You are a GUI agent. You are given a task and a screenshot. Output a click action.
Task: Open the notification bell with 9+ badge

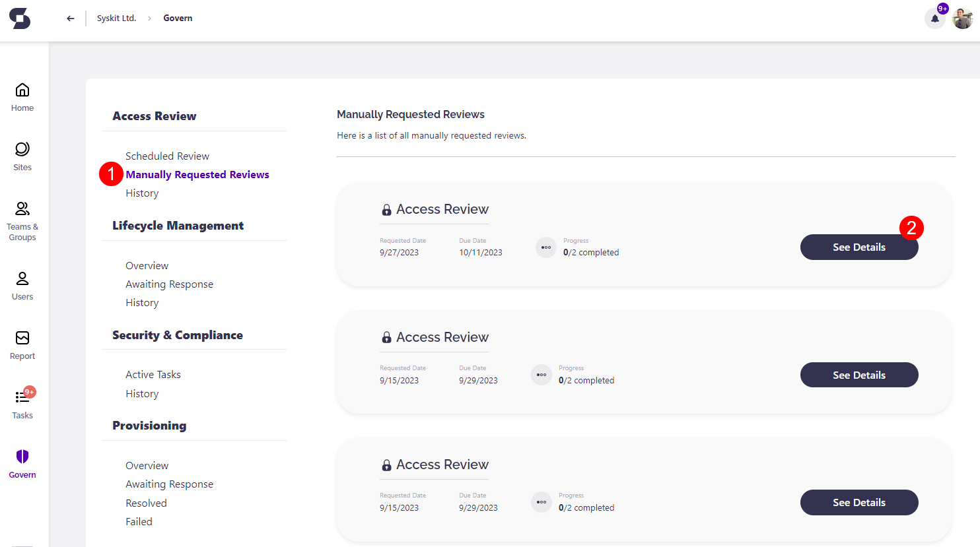click(x=934, y=18)
